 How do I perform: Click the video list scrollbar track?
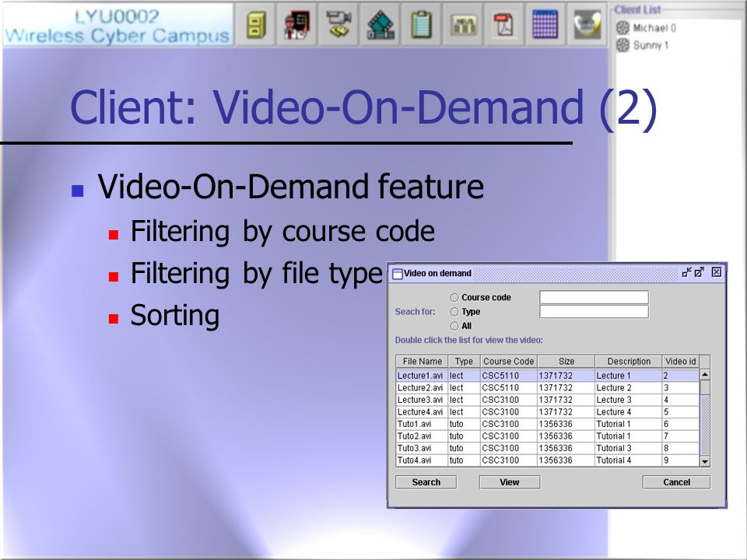tap(705, 425)
